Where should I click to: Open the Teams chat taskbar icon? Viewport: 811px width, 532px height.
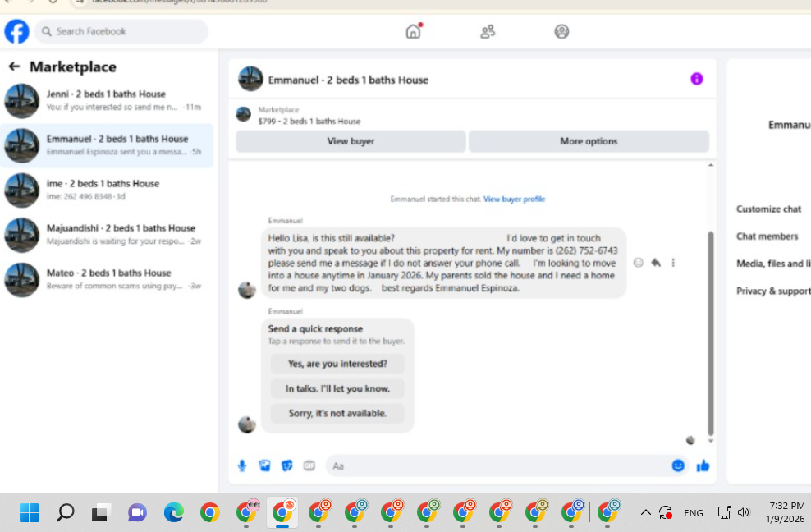click(x=138, y=513)
